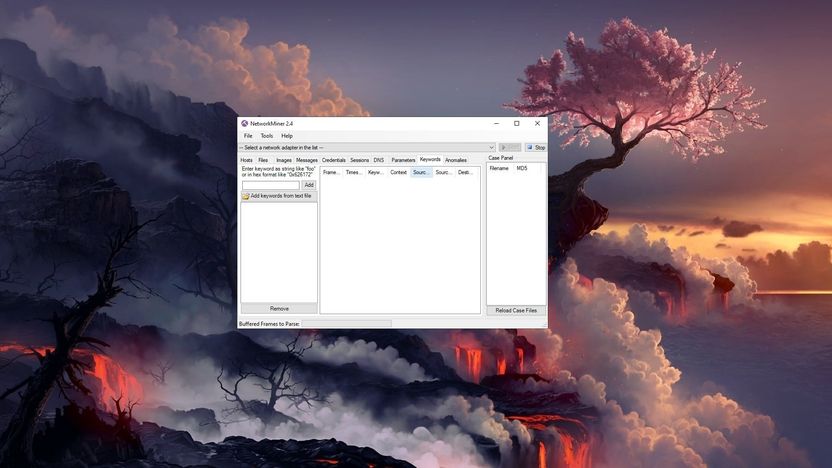Select the Keywords tab
The image size is (832, 468).
tap(430, 159)
